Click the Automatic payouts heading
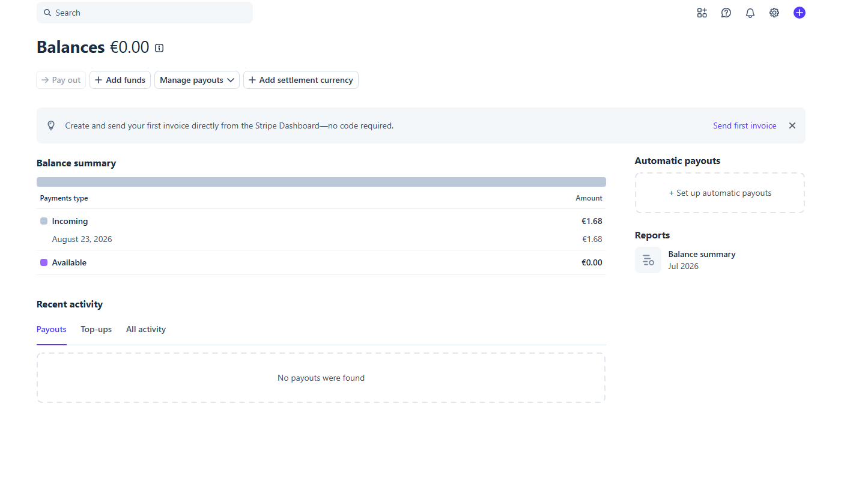The height and width of the screenshot is (499, 868). click(x=678, y=161)
